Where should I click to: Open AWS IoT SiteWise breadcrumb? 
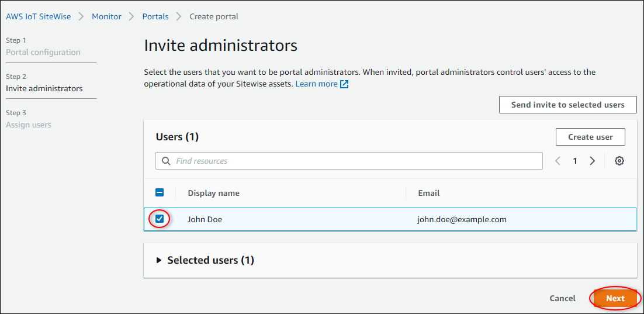(38, 16)
